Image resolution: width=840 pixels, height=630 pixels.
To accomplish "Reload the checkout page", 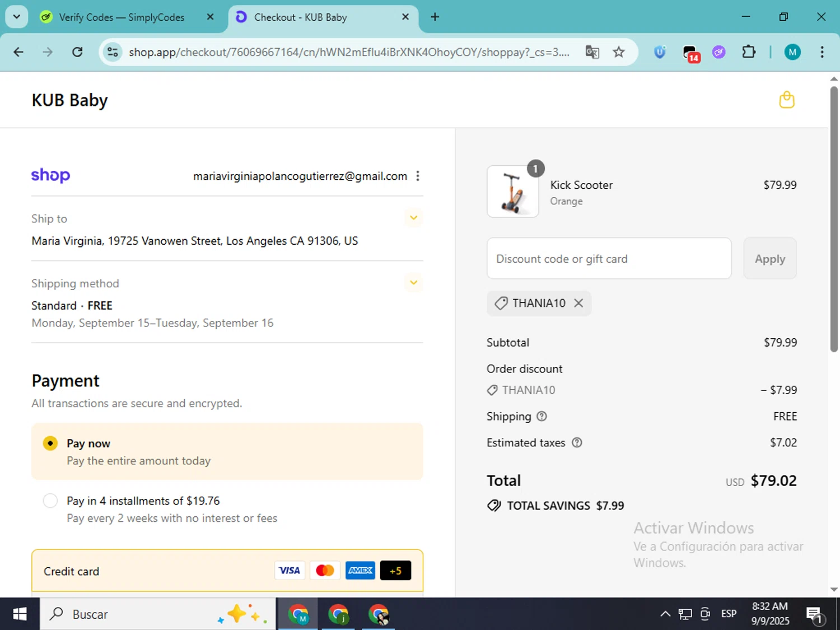I will (x=77, y=52).
